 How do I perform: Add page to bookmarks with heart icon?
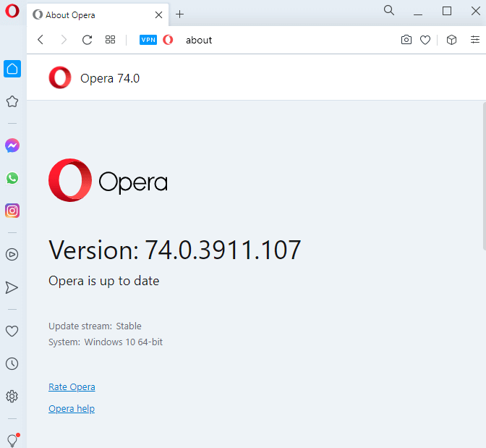(425, 40)
